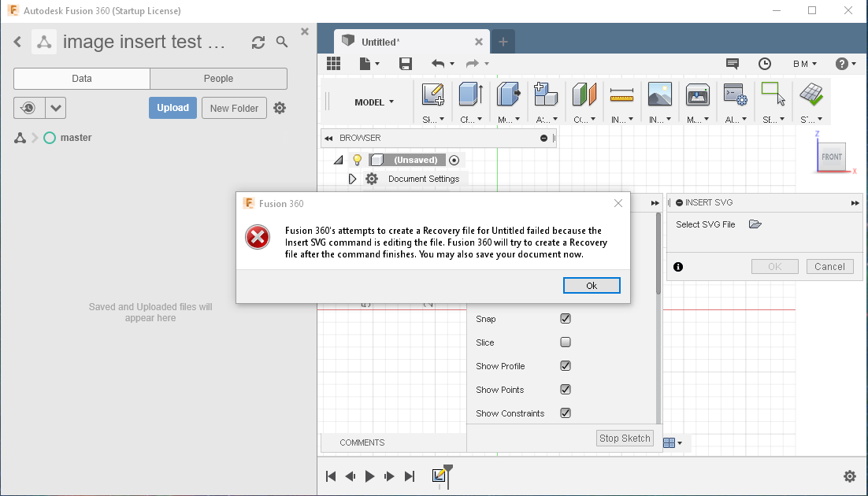Click sketch palette vertical scrollbar
This screenshot has height=496, width=868.
658,254
